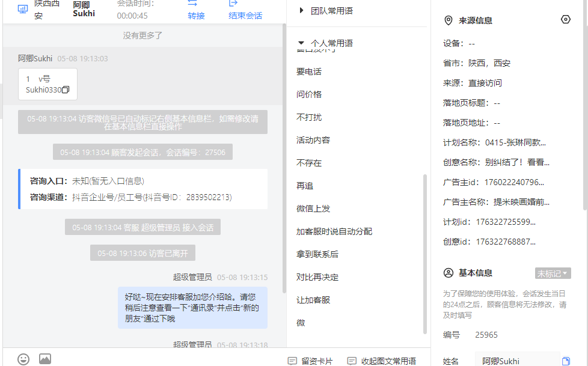This screenshot has width=588, height=366.
Task: Select the 问价格 quick phrase
Action: click(309, 94)
